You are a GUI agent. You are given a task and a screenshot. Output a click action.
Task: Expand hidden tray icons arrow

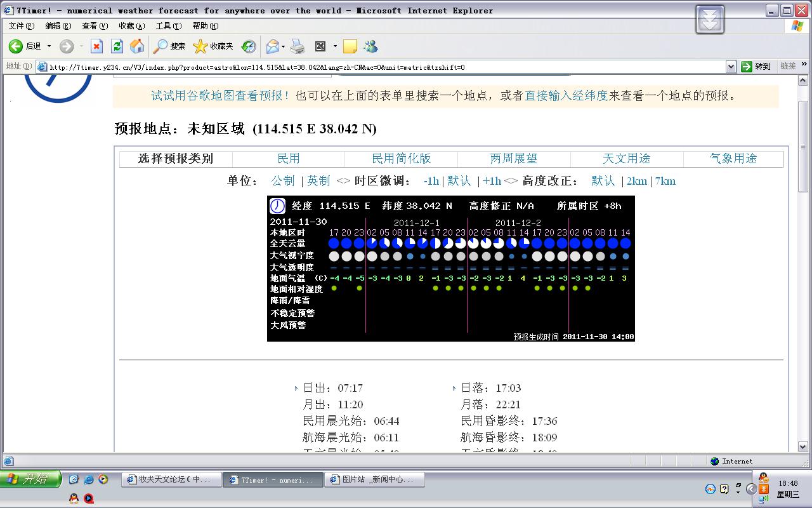click(x=751, y=489)
